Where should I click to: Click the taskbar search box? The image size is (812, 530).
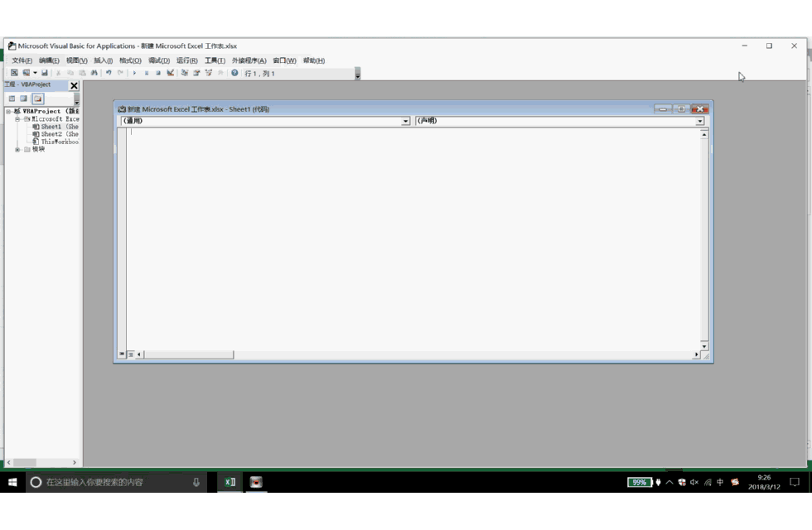(116, 482)
